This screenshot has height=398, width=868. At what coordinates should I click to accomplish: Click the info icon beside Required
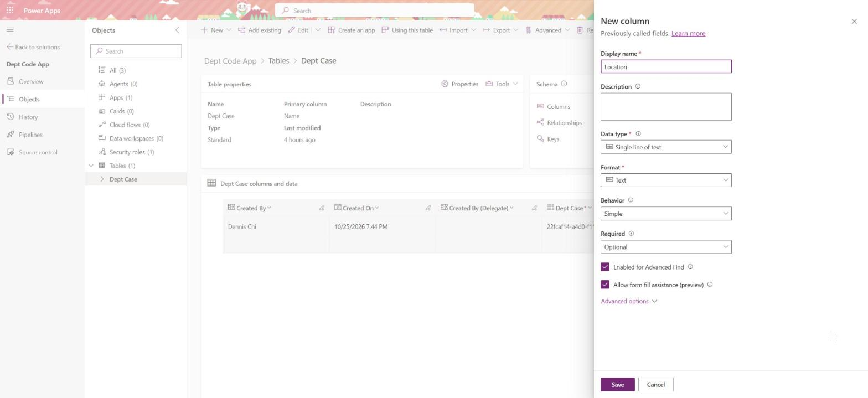tap(631, 234)
